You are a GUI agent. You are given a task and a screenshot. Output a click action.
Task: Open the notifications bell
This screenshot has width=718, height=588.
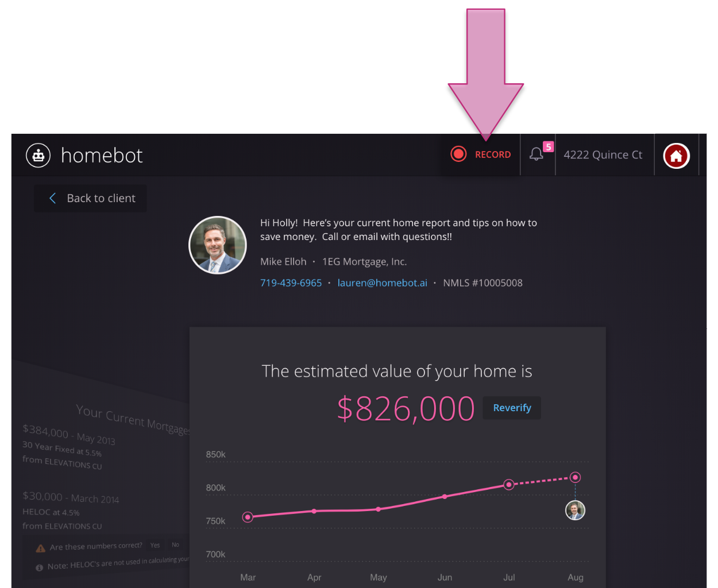tap(536, 154)
